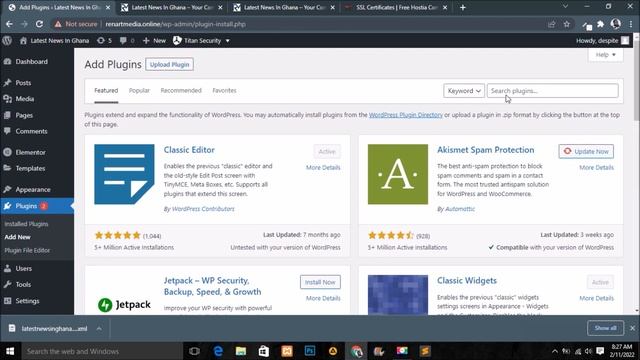Viewport: 640px width, 360px height.
Task: Switch to the Recommended tab
Action: [x=181, y=91]
